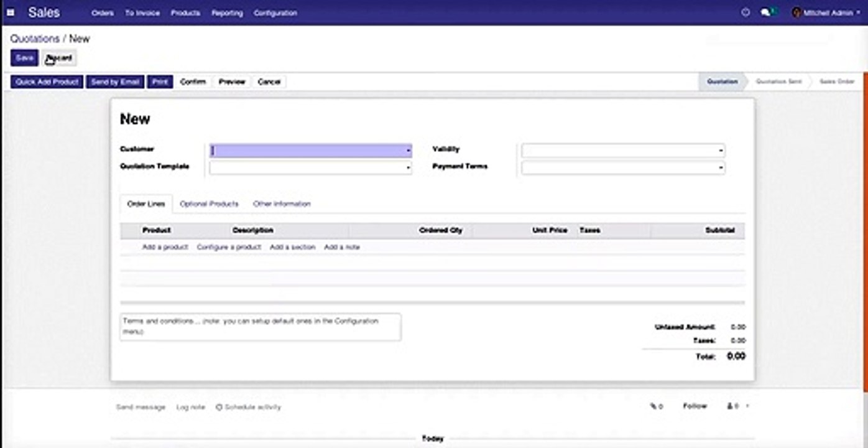This screenshot has height=448, width=868.
Task: Click Add a product link
Action: coord(165,247)
